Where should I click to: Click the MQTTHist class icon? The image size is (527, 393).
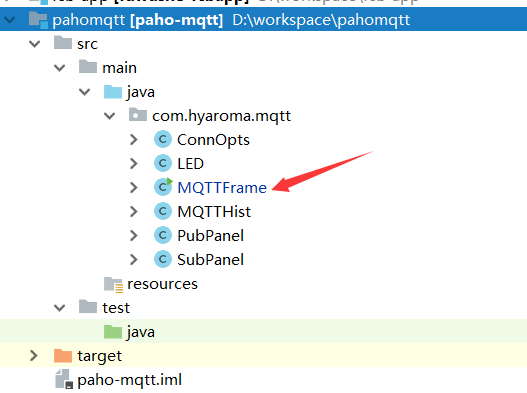tap(163, 211)
